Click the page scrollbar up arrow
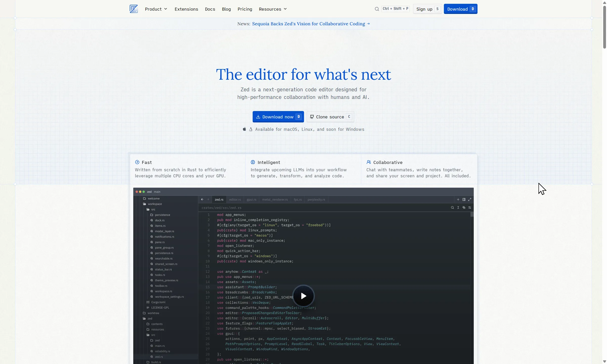 604,3
